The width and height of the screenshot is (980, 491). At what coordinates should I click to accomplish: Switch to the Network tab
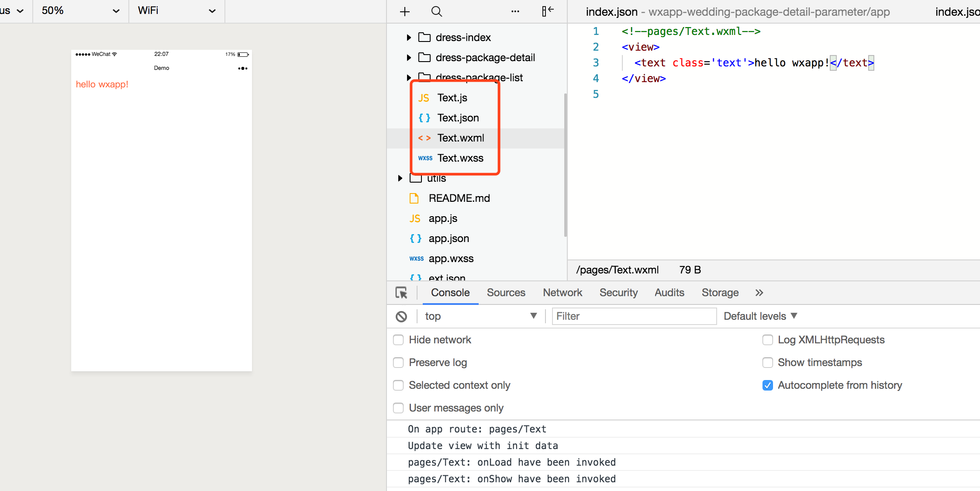click(562, 293)
